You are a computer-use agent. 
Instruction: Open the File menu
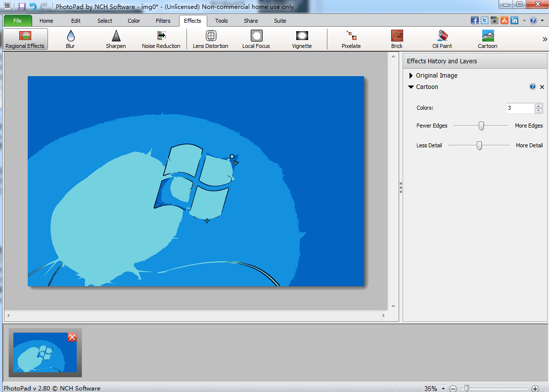click(18, 21)
